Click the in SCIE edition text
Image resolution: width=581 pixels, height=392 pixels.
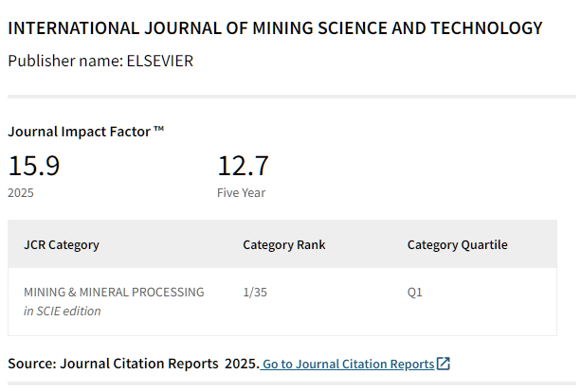coord(63,312)
